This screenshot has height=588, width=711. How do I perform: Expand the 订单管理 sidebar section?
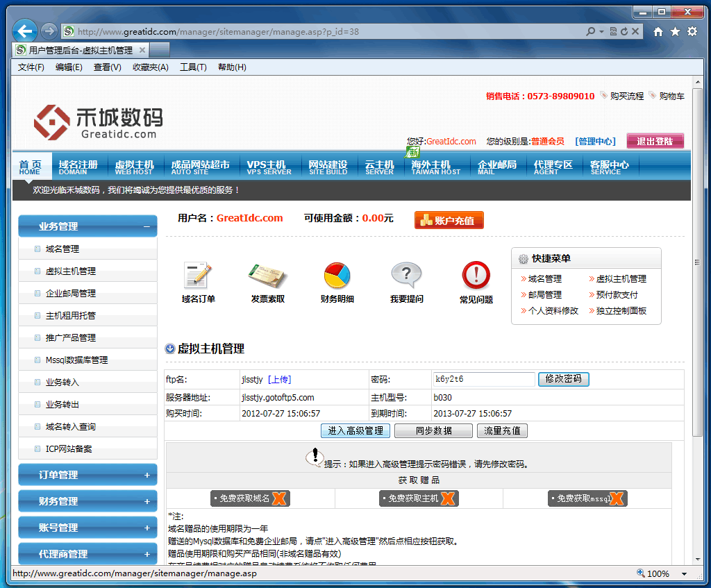[x=147, y=476]
